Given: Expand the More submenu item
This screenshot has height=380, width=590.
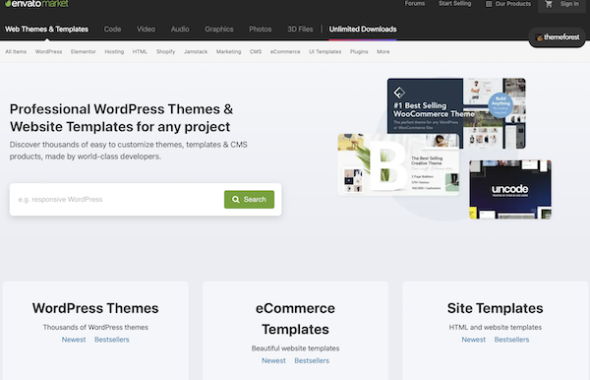Looking at the screenshot, I should pyautogui.click(x=383, y=52).
